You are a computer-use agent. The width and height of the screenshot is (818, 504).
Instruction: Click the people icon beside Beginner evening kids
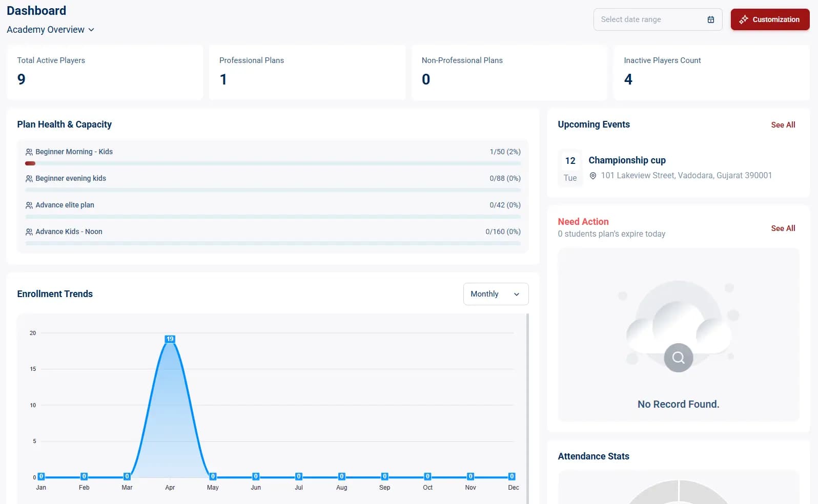29,179
